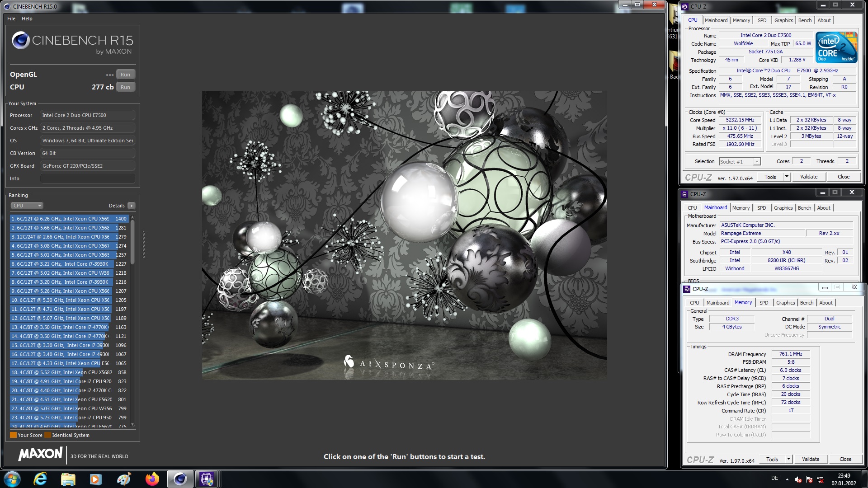This screenshot has width=868, height=488.
Task: Open Windows Explorer folder icon in taskbar
Action: (x=68, y=479)
